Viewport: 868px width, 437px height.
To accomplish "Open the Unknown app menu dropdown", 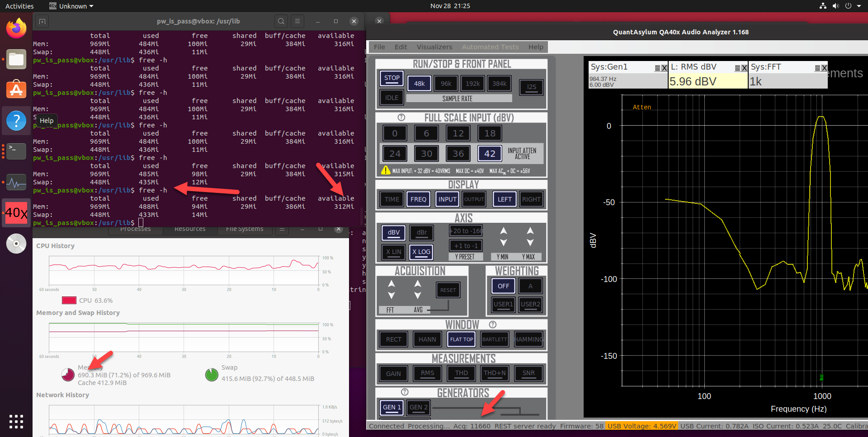I will click(x=71, y=6).
